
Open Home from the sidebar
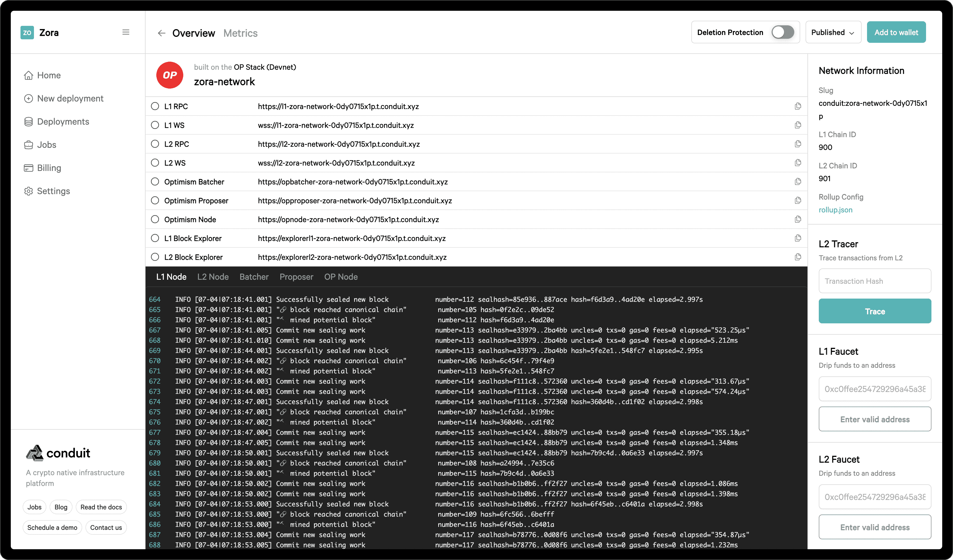click(x=49, y=75)
